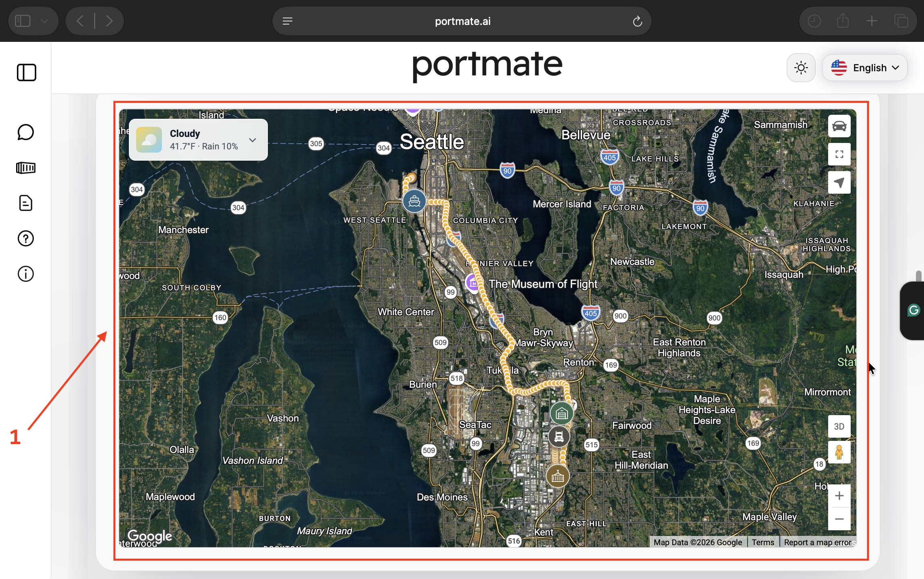Zoom in on the map with plus
Screen dimensions: 924x579
point(839,496)
